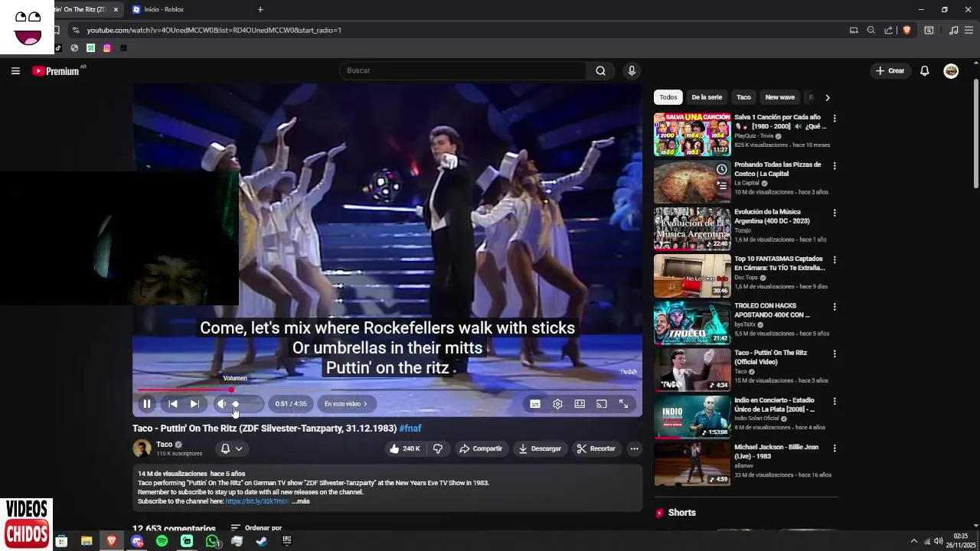The height and width of the screenshot is (551, 980).
Task: Open options for 'Michael Jackson - Billie Jean'
Action: tap(835, 448)
